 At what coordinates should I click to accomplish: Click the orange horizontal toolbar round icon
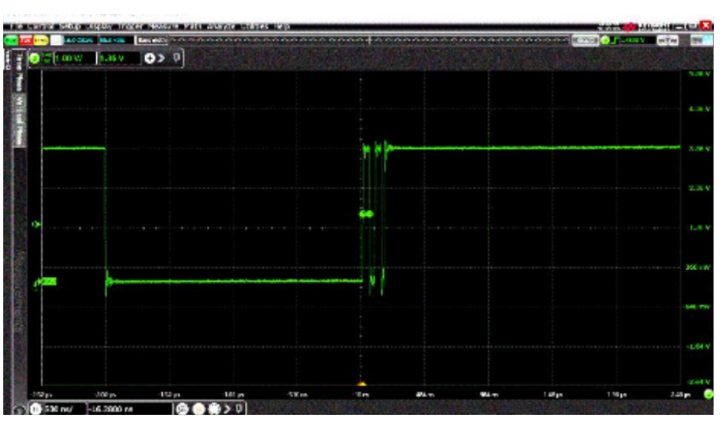click(x=199, y=409)
